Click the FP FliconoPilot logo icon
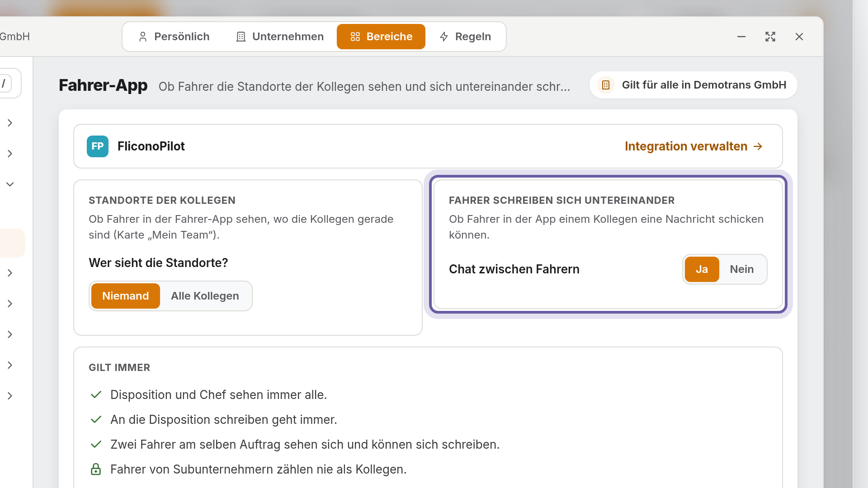Image resolution: width=868 pixels, height=488 pixels. 98,146
